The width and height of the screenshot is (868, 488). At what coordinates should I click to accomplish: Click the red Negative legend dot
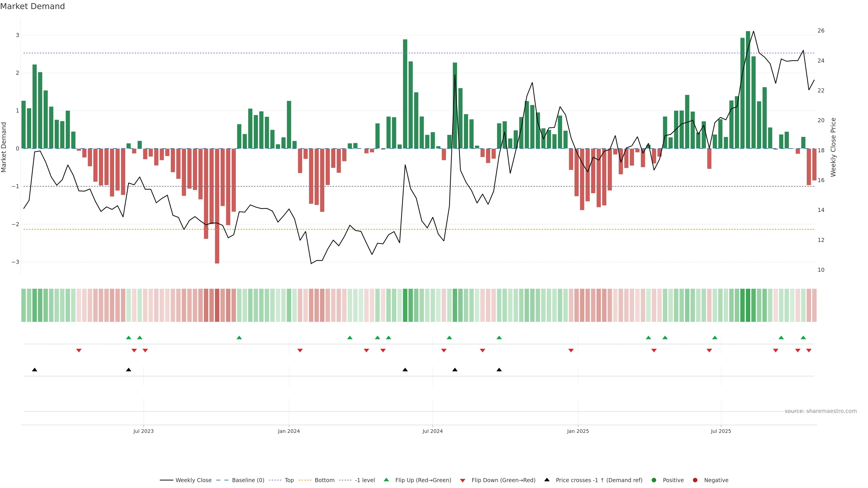click(695, 480)
